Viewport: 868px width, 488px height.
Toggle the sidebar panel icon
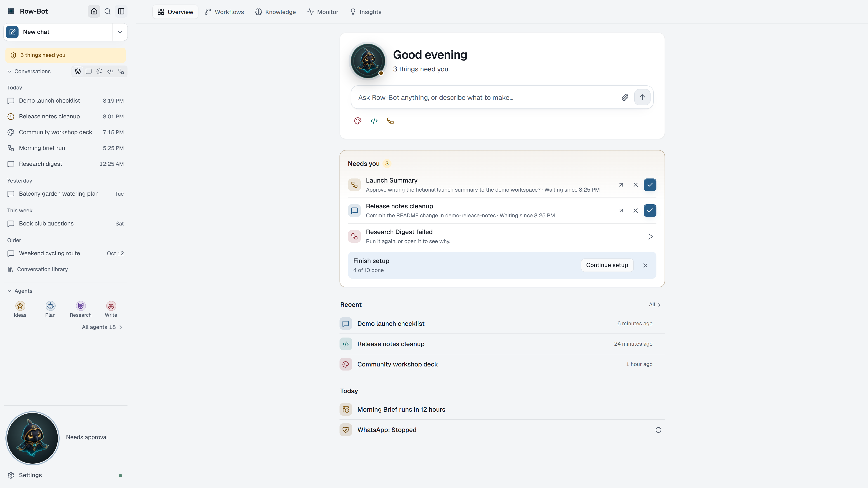121,12
